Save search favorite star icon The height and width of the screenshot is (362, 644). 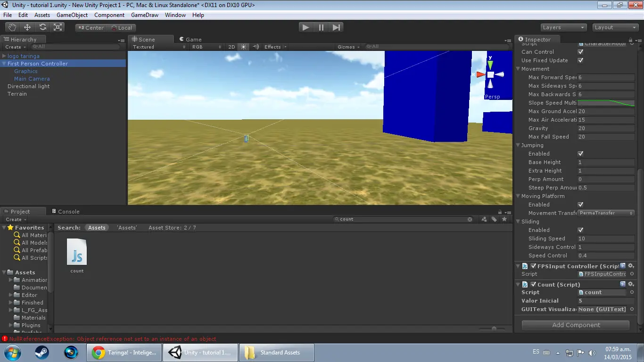504,219
